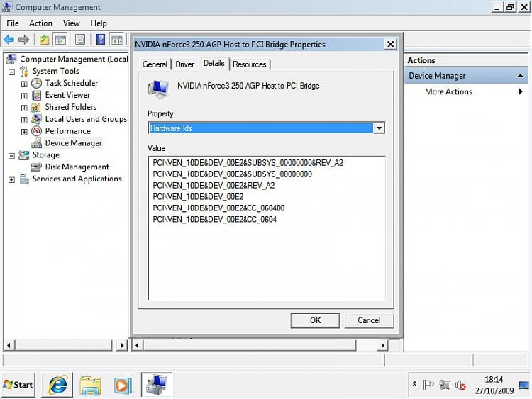
Task: Expand the Event Viewer node
Action: (x=24, y=96)
